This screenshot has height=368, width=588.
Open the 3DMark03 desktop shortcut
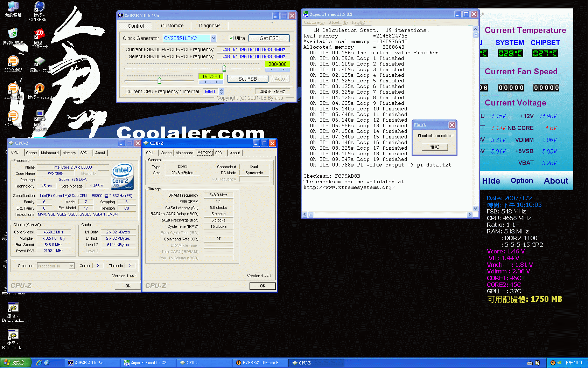tap(13, 64)
